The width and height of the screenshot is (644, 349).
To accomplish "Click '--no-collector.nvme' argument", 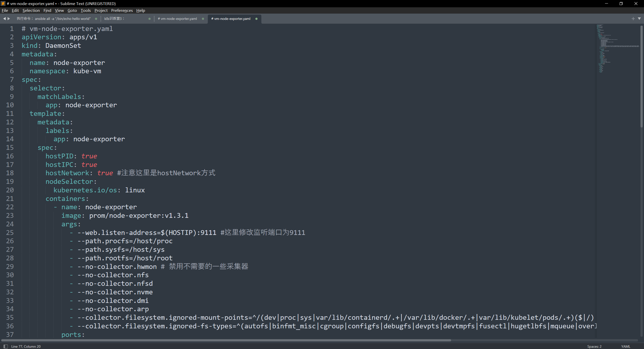I will (x=115, y=292).
